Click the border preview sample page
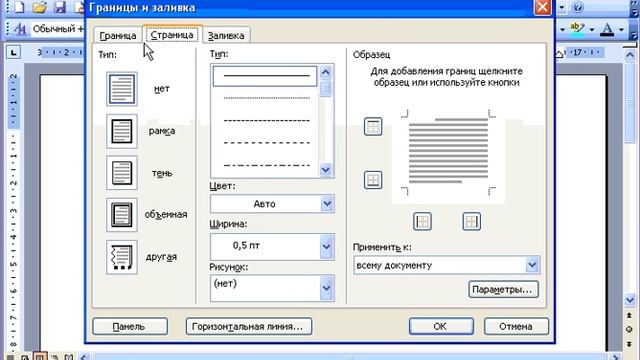The width and height of the screenshot is (640, 360). coord(448,153)
